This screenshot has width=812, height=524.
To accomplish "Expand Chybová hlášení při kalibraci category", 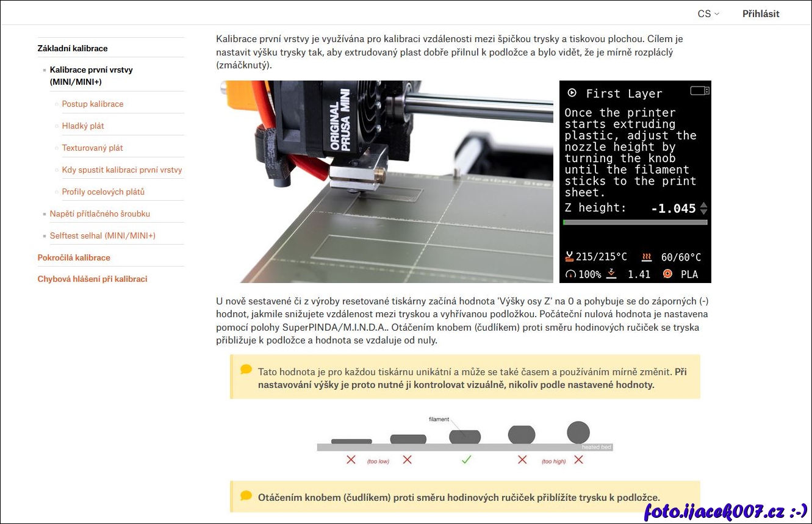I will point(93,279).
